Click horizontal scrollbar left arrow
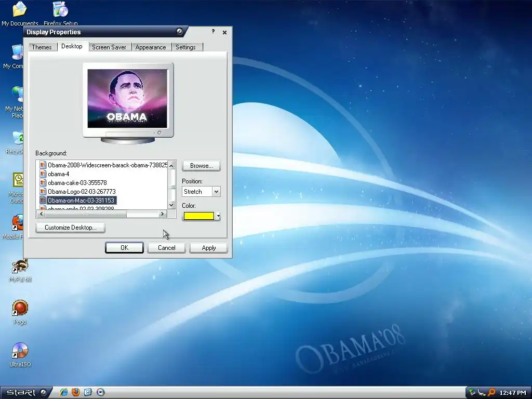The image size is (532, 399). coord(42,214)
